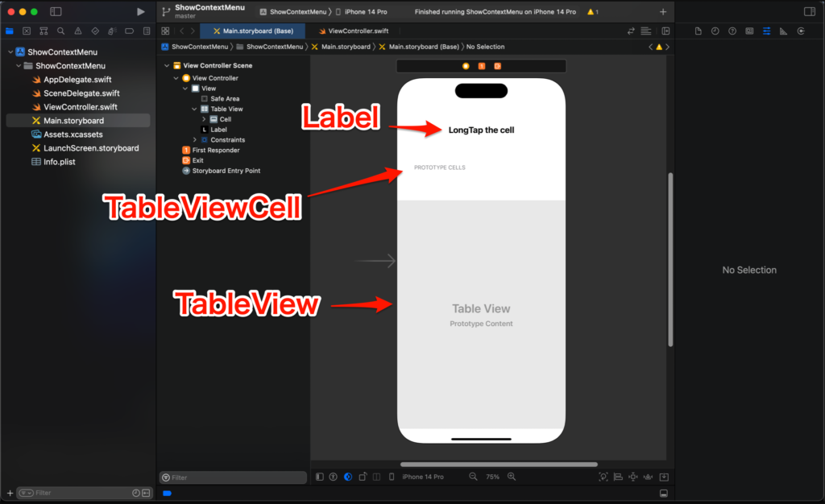
Task: Open the Report navigator list icon
Action: [147, 31]
